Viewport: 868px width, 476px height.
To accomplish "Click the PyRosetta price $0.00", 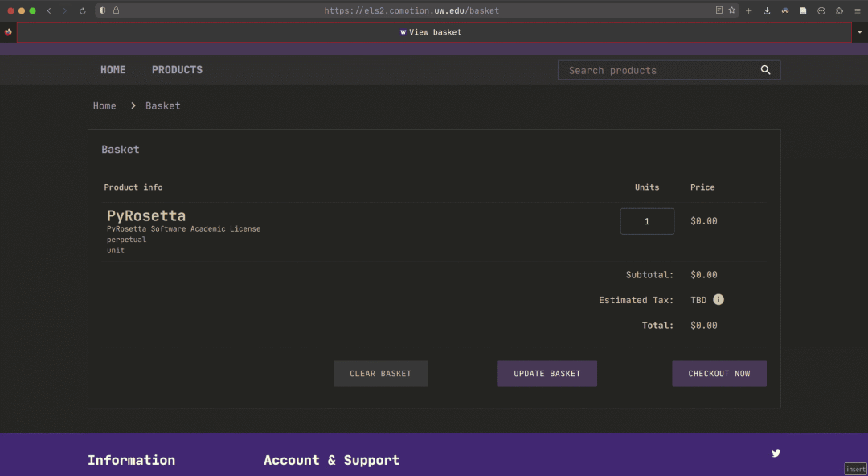I will (x=703, y=221).
